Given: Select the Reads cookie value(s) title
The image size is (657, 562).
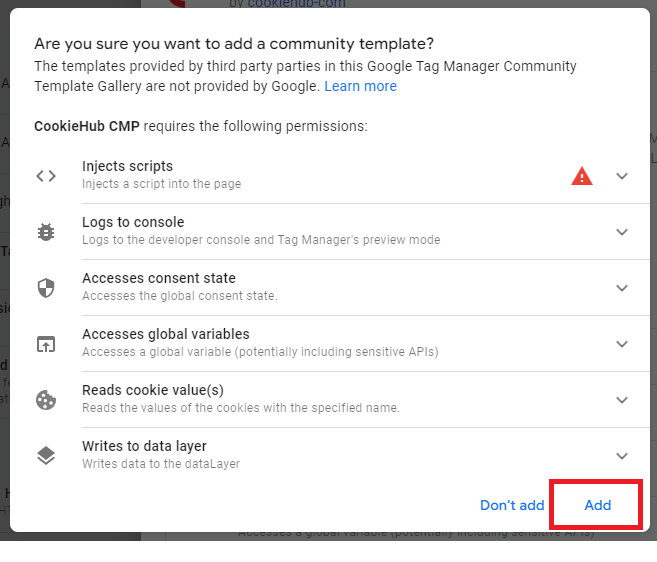Looking at the screenshot, I should pyautogui.click(x=153, y=390).
